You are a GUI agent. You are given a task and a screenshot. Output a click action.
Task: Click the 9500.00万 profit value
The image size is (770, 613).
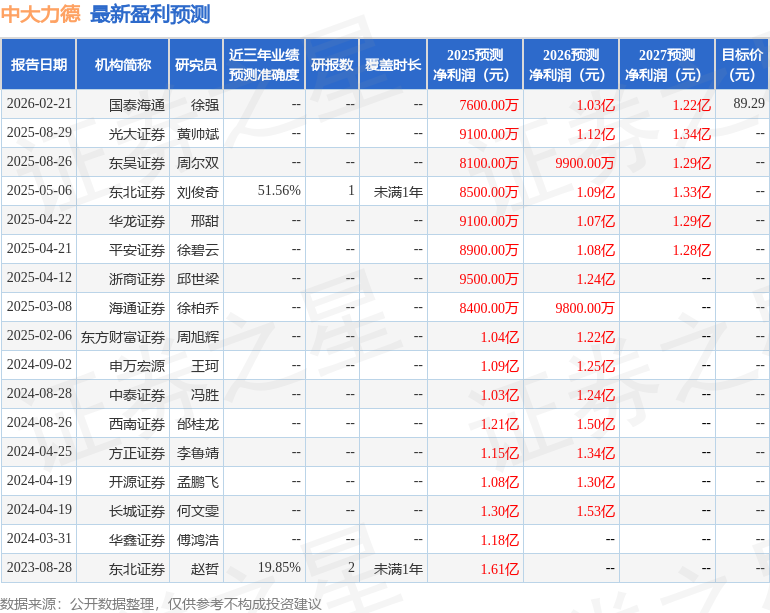(x=489, y=279)
